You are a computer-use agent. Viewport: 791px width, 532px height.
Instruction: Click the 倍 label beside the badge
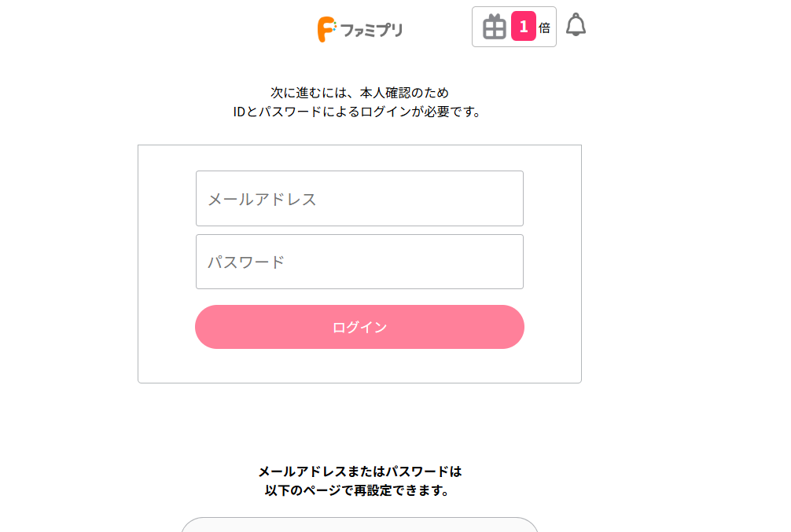544,28
